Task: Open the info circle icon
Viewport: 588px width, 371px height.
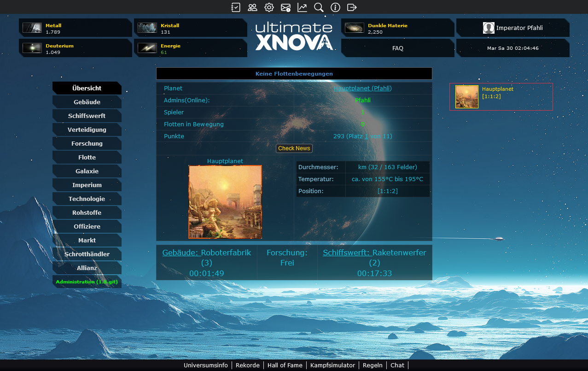Action: 335,7
